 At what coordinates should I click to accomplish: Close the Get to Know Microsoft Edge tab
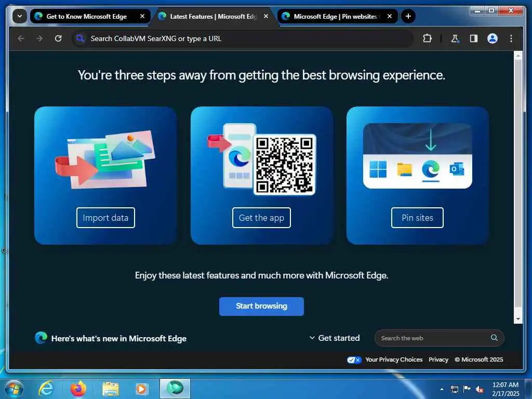point(142,16)
